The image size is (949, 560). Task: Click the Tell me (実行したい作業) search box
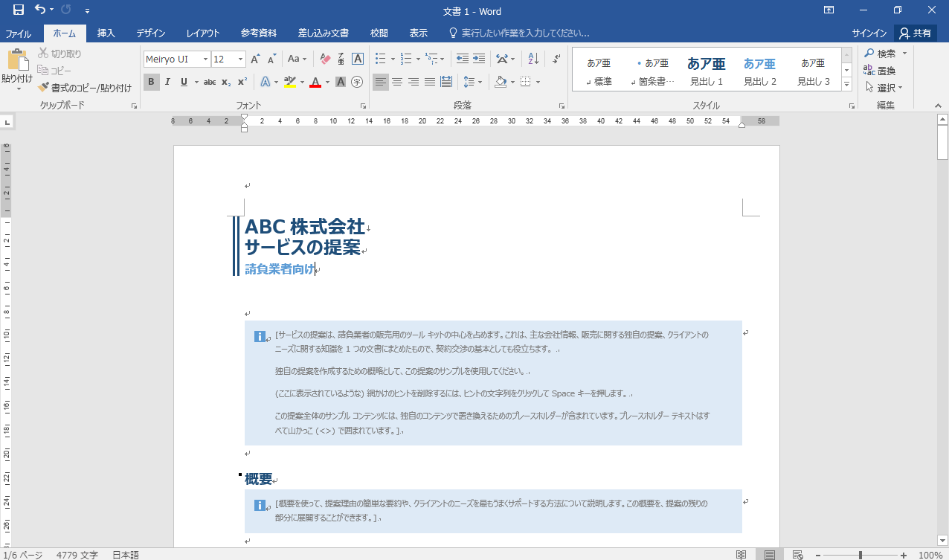pyautogui.click(x=519, y=33)
